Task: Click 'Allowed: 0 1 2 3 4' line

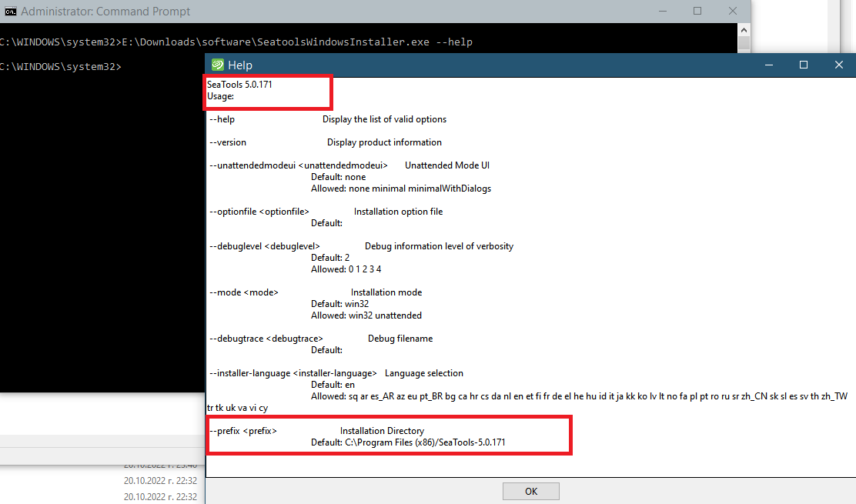Action: (346, 269)
